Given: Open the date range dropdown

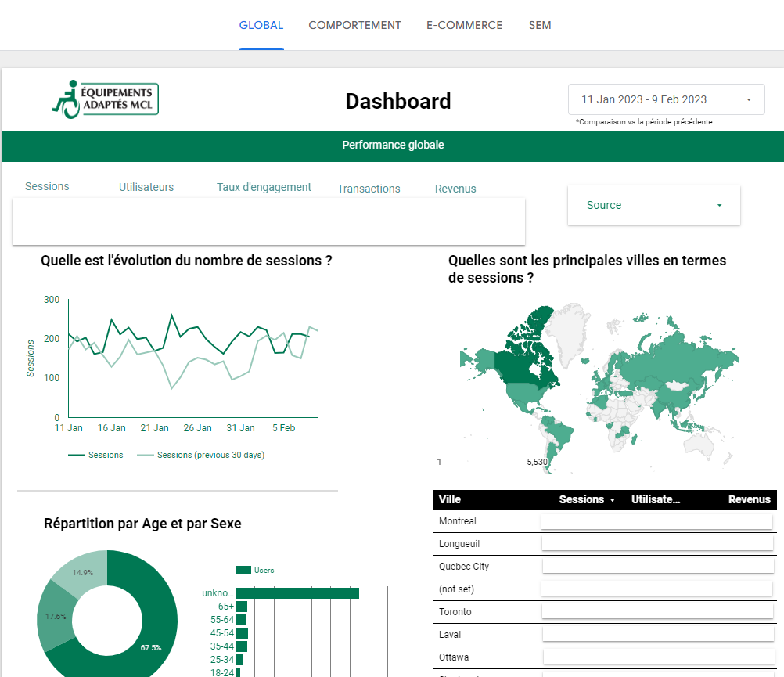Looking at the screenshot, I should tap(666, 99).
